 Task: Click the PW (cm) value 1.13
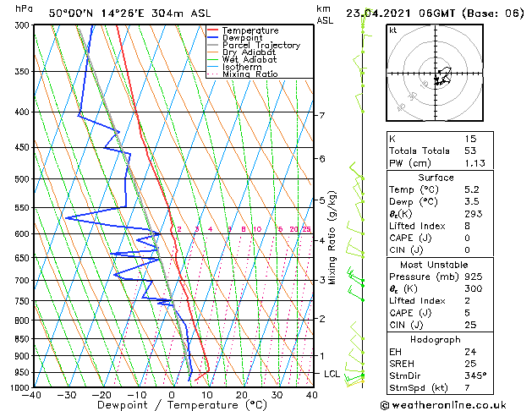pyautogui.click(x=474, y=163)
